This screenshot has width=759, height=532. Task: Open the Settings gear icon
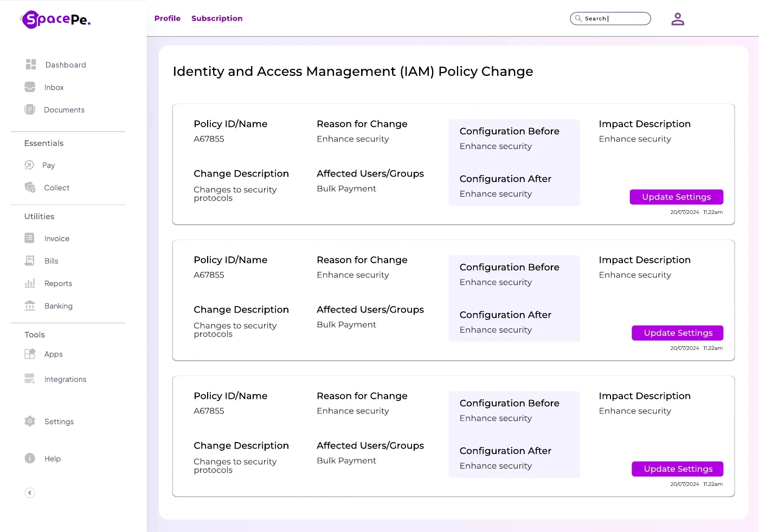tap(30, 421)
